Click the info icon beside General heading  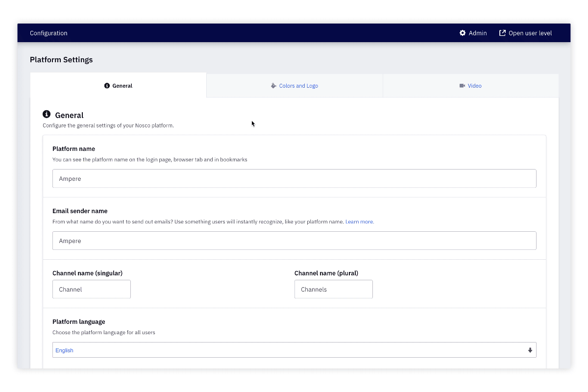point(47,114)
